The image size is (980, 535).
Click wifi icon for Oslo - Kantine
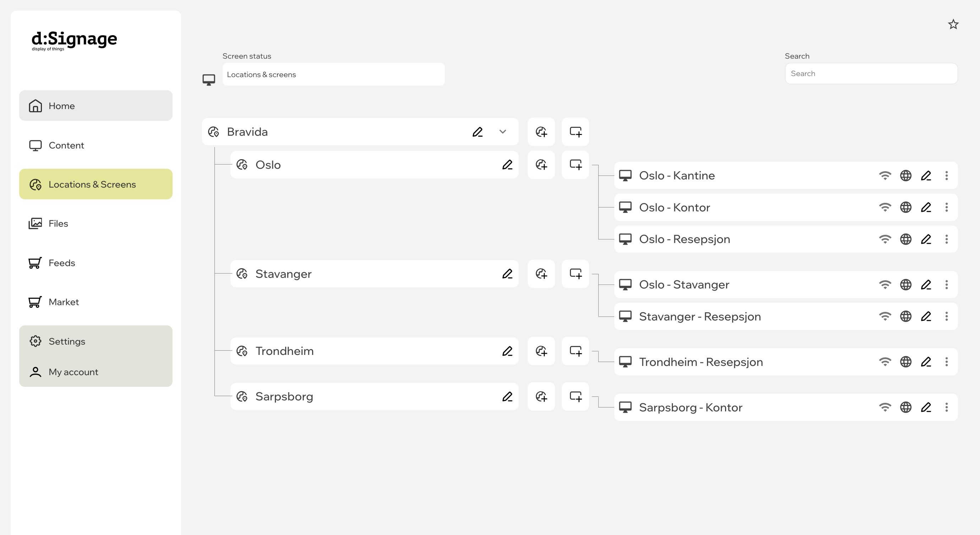coord(885,175)
